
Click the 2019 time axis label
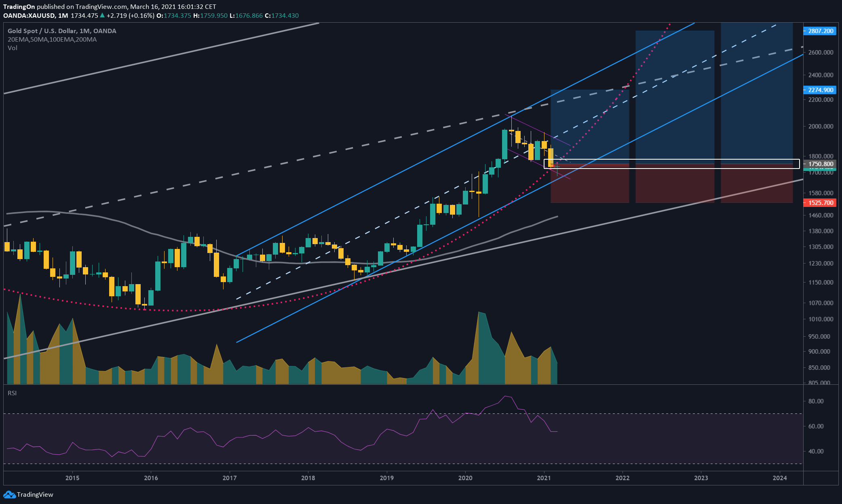pyautogui.click(x=387, y=478)
